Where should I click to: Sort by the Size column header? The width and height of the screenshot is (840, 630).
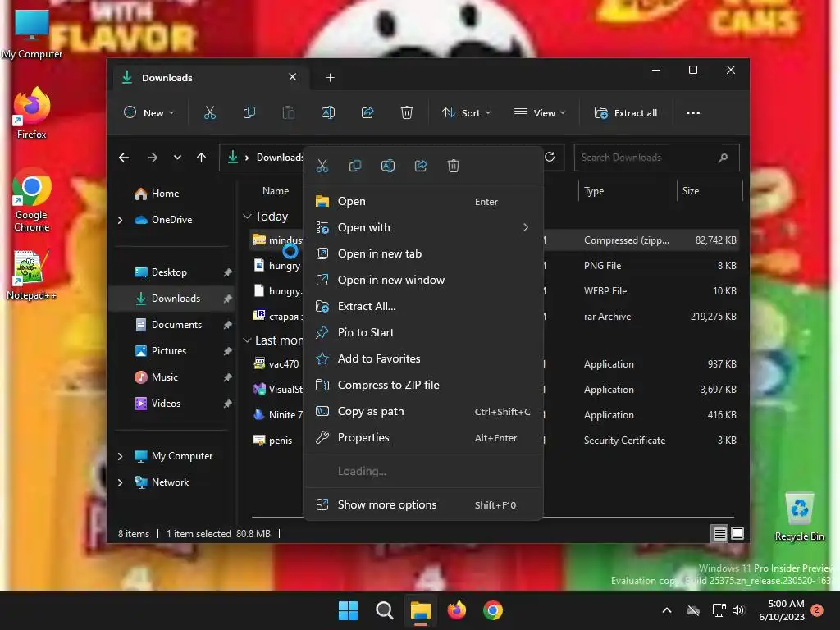pyautogui.click(x=691, y=191)
